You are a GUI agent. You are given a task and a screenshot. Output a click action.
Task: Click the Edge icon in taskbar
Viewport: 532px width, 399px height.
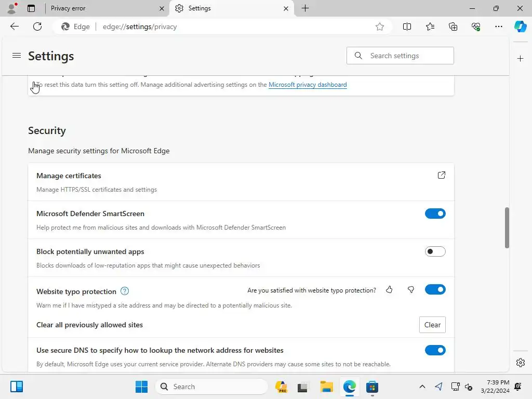[x=350, y=387]
